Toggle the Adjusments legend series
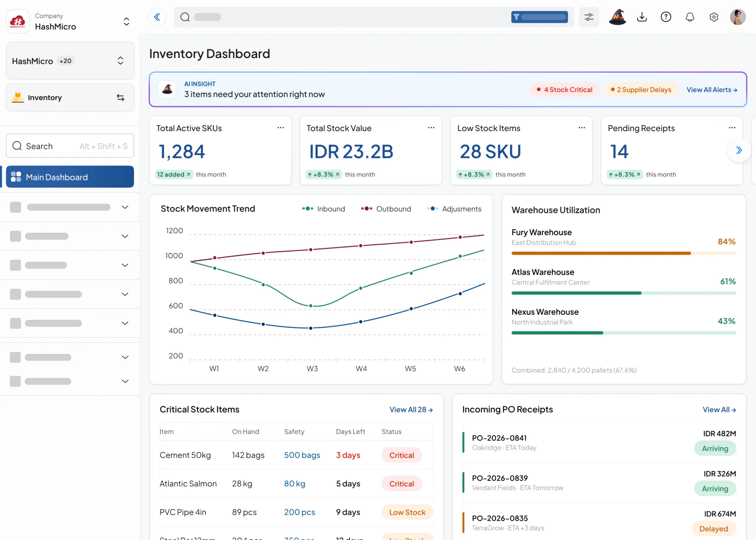This screenshot has width=756, height=540. [x=454, y=209]
